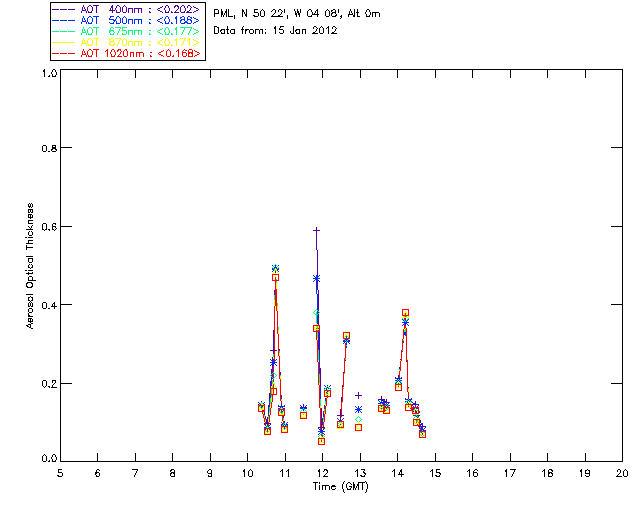Viewport: 640px width, 512px height.
Task: Click the x-axis tick label 10
Action: pyautogui.click(x=248, y=473)
